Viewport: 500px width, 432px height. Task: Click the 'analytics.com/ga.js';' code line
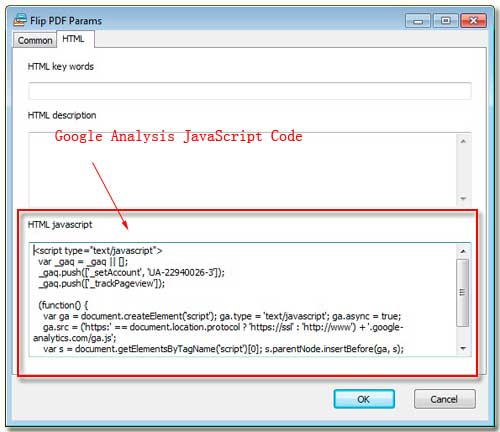click(75, 338)
